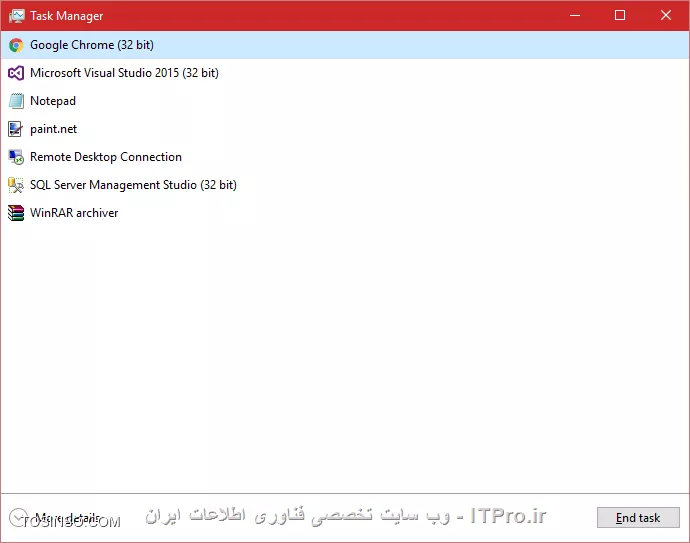Select the paint.net task name
Viewport: 690px width, 543px height.
pos(53,129)
